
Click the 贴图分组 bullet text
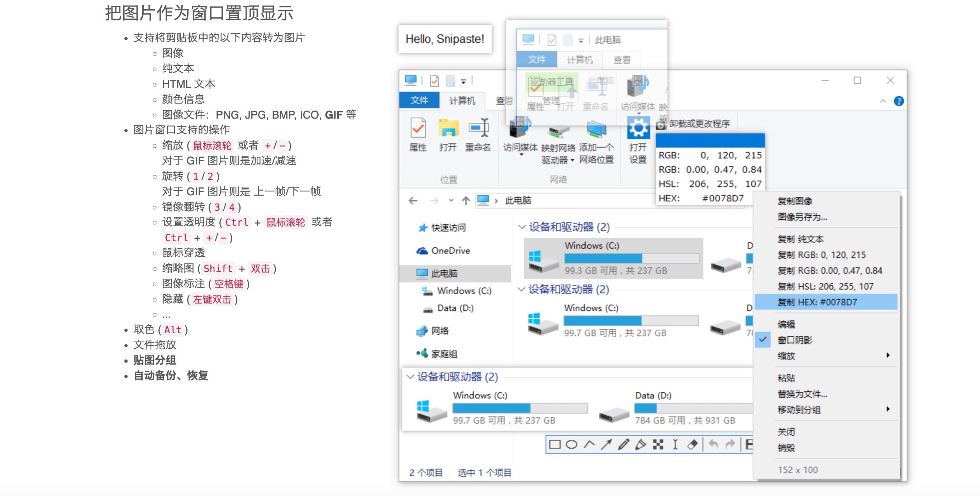154,360
